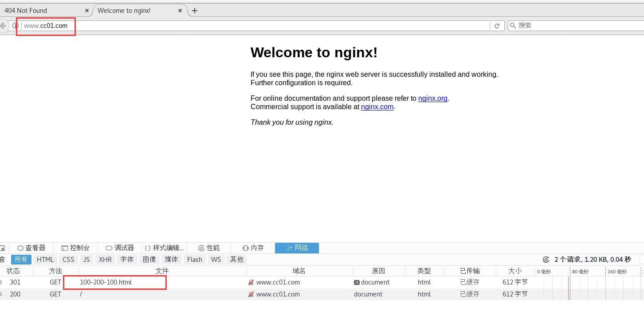
Task: Close the Welcome to nginx! tab
Action: pos(180,11)
